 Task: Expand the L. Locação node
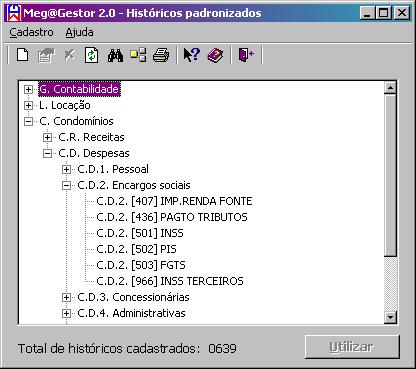coord(28,105)
